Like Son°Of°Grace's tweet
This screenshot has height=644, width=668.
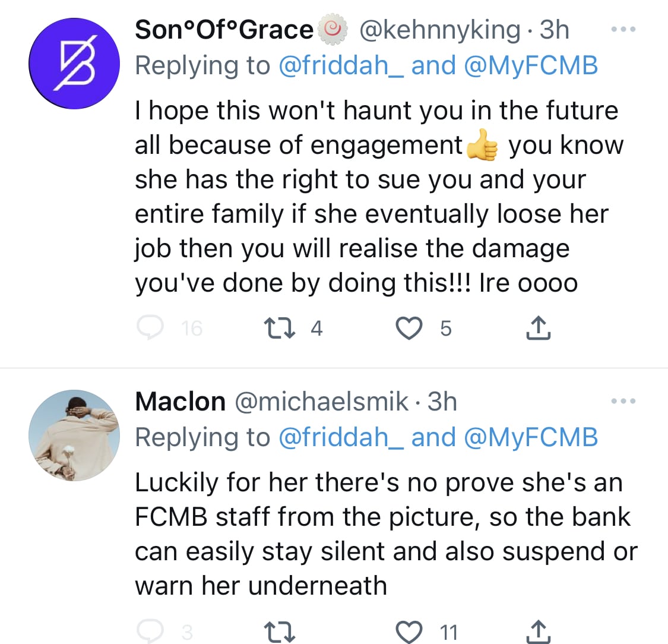pos(409,328)
